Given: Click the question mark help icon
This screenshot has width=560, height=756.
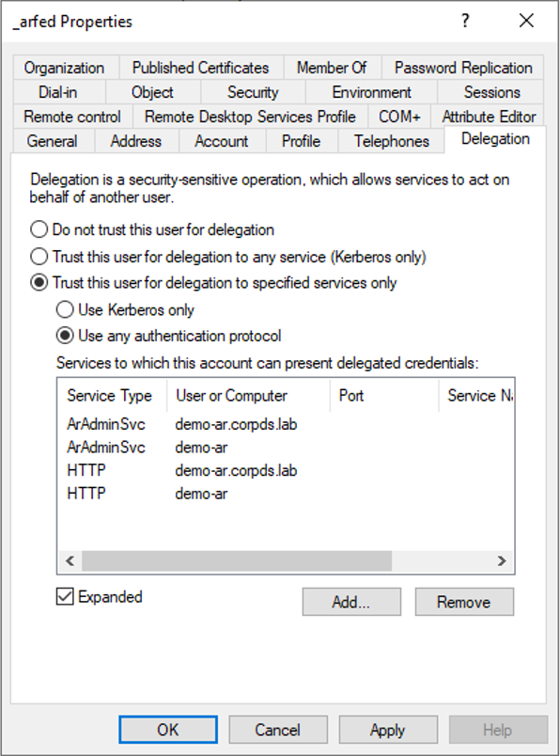Looking at the screenshot, I should tap(465, 21).
